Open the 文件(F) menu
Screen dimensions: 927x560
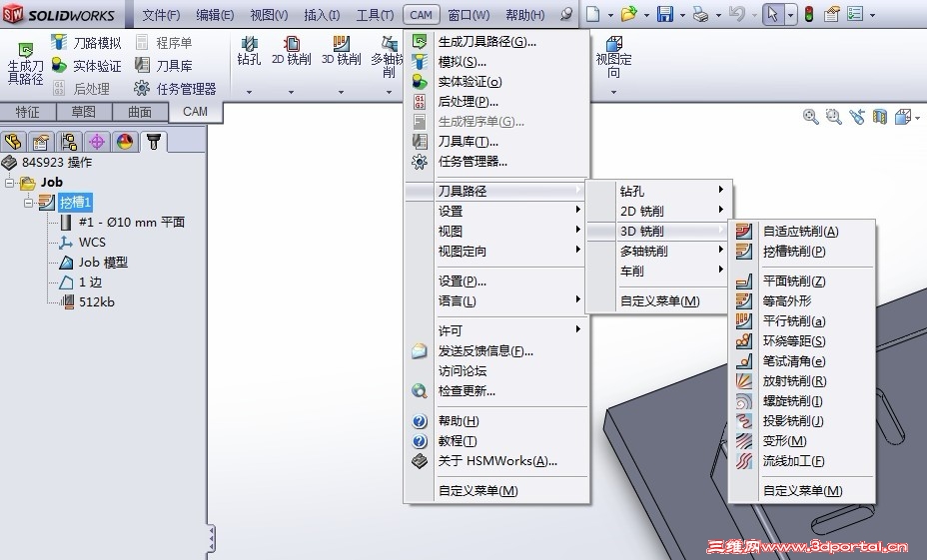pyautogui.click(x=161, y=15)
